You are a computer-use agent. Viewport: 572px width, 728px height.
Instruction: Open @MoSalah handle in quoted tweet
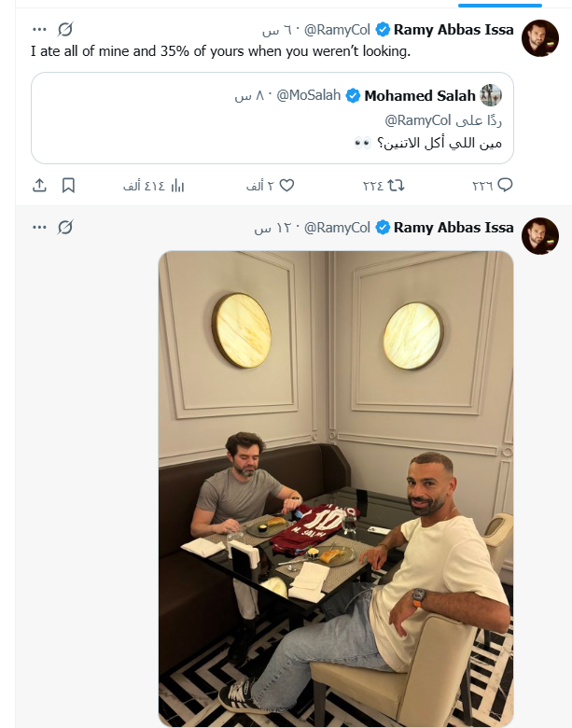pos(309,95)
